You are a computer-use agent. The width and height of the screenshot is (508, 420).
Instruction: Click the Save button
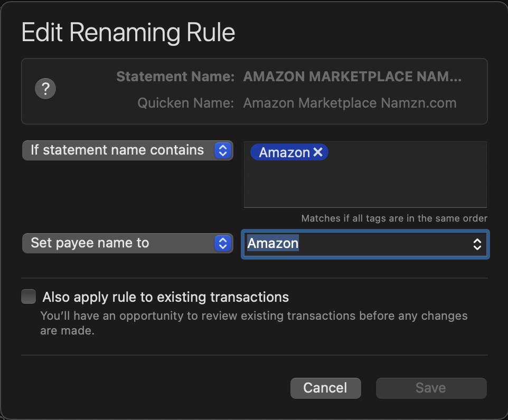pos(431,388)
